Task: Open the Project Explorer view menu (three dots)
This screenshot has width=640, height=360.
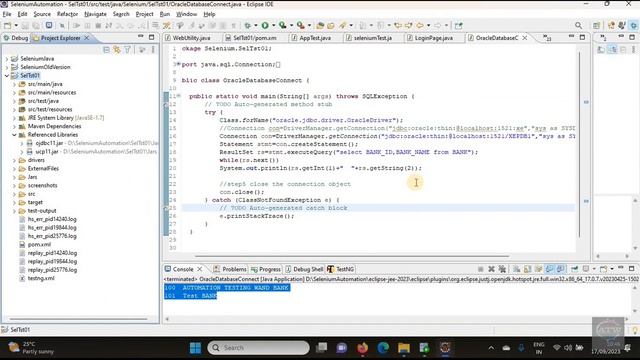Action: (x=153, y=49)
